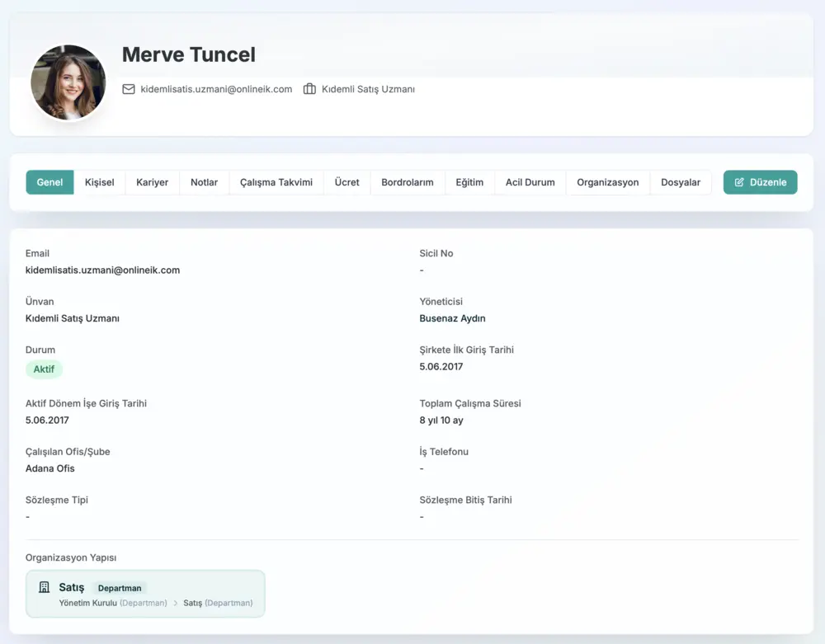
Task: Click the Yönetim Kurulu breadcrumb in the organization card
Action: point(88,603)
